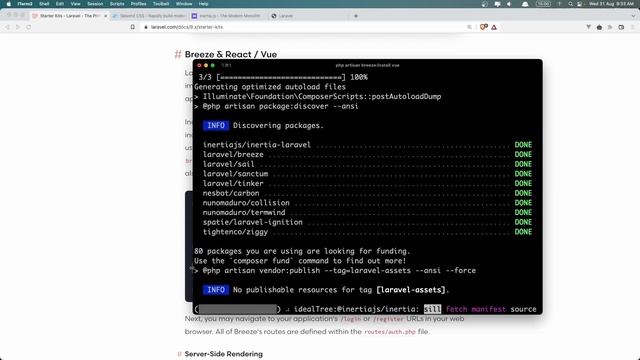The image size is (640, 360).
Task: Click the spatie/laravel-ignition package line
Action: [367, 222]
